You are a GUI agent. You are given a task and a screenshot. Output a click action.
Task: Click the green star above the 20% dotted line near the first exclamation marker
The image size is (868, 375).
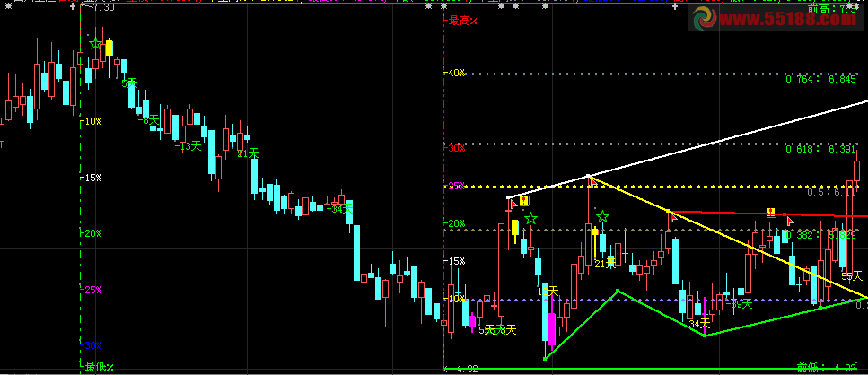(530, 218)
